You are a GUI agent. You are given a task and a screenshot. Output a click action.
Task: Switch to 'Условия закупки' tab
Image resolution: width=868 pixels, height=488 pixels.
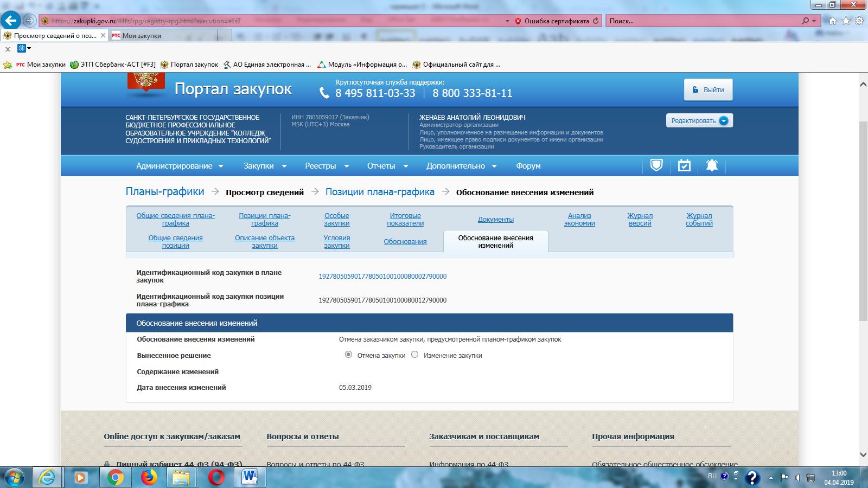[x=336, y=242]
